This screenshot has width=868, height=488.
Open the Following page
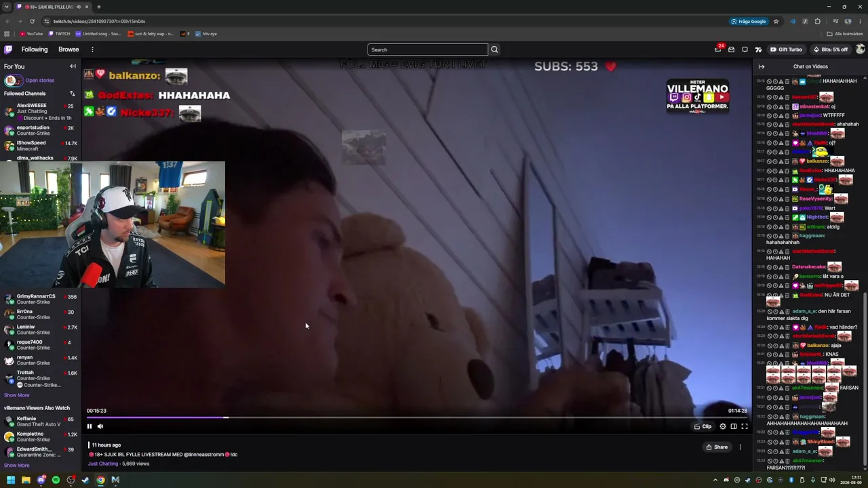click(x=35, y=49)
